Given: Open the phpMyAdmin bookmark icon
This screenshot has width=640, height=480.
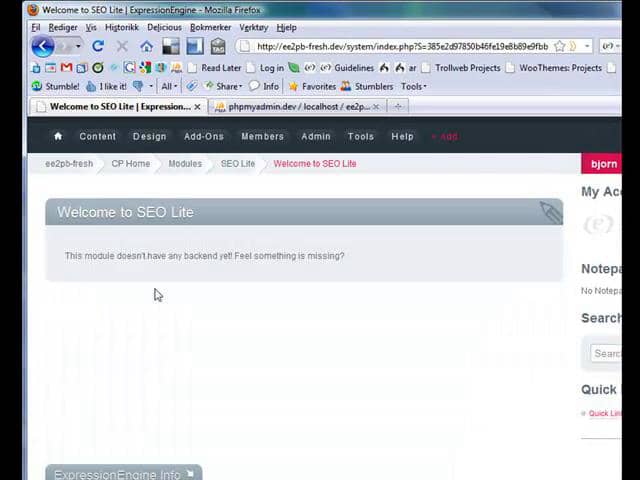Looking at the screenshot, I should click(x=176, y=68).
